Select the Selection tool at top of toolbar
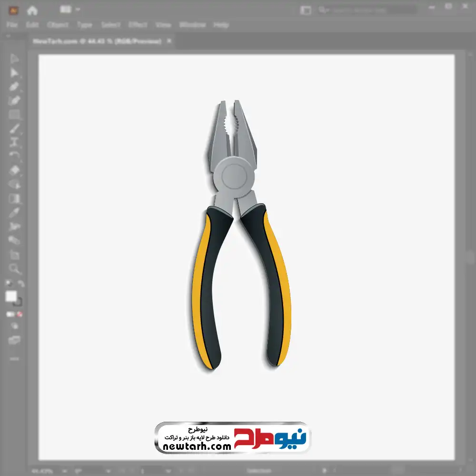The height and width of the screenshot is (476, 476). click(14, 59)
